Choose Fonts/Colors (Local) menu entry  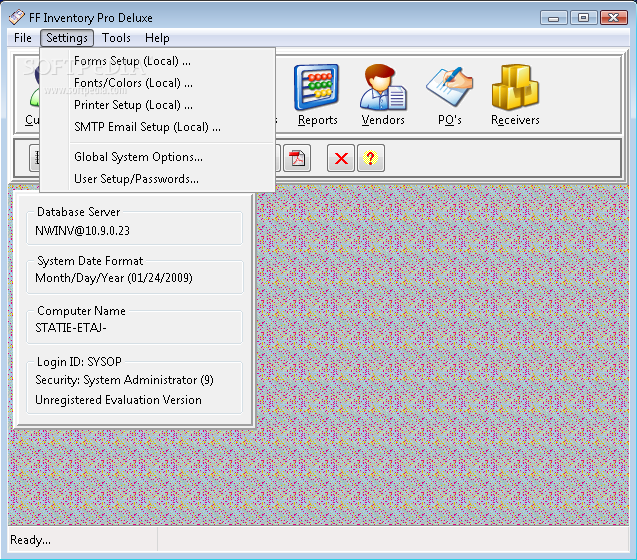click(158, 83)
